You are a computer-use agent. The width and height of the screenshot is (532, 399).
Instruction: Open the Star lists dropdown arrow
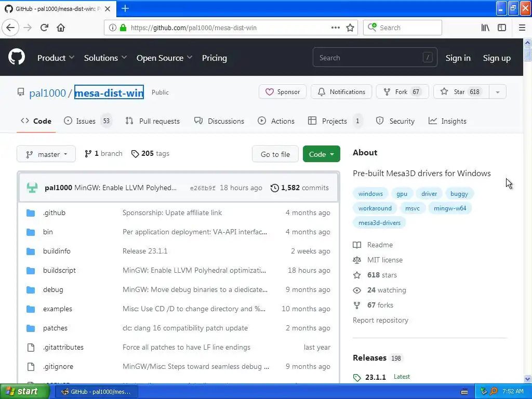tap(497, 92)
